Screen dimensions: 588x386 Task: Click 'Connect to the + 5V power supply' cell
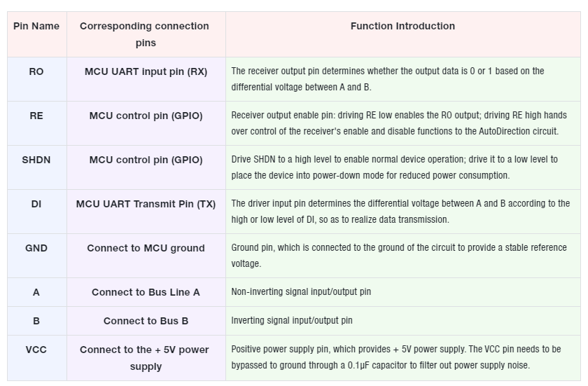pos(146,358)
